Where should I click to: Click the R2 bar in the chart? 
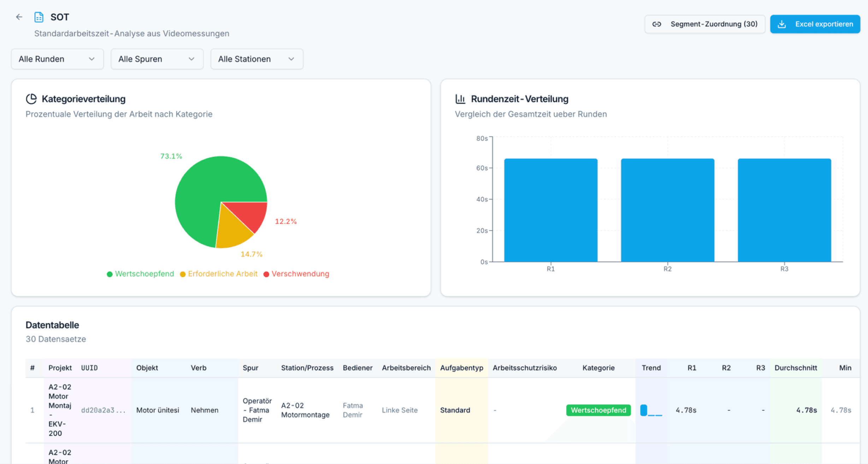667,210
